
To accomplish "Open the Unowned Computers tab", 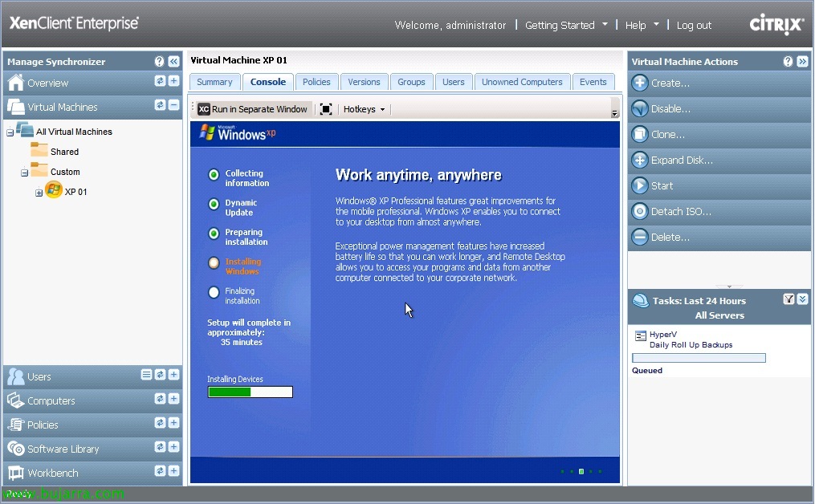I will (522, 82).
